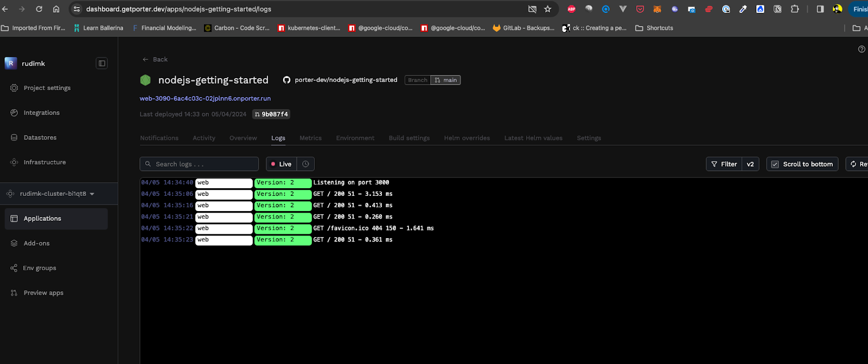
Task: Click the GitHub icon beside porter-dev repo
Action: point(286,80)
